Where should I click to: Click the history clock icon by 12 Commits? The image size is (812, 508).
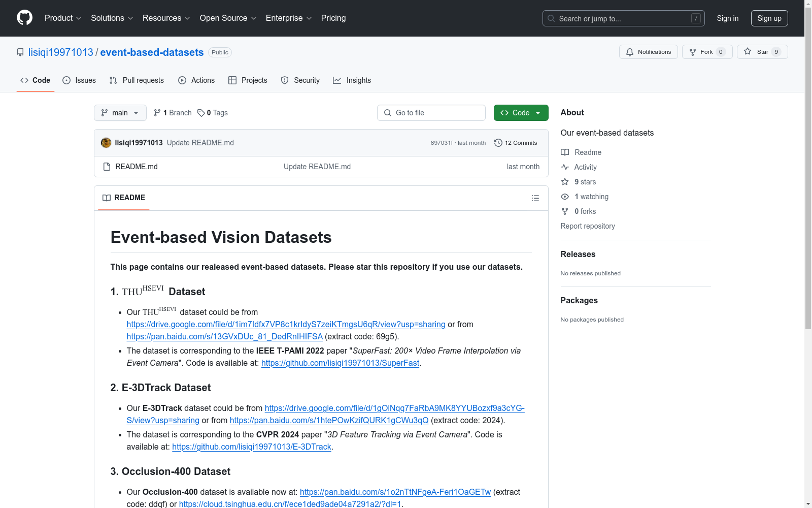498,143
